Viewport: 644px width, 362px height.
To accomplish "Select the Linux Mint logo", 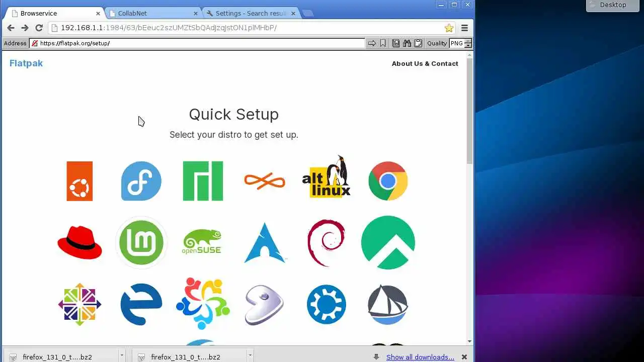I will 141,242.
